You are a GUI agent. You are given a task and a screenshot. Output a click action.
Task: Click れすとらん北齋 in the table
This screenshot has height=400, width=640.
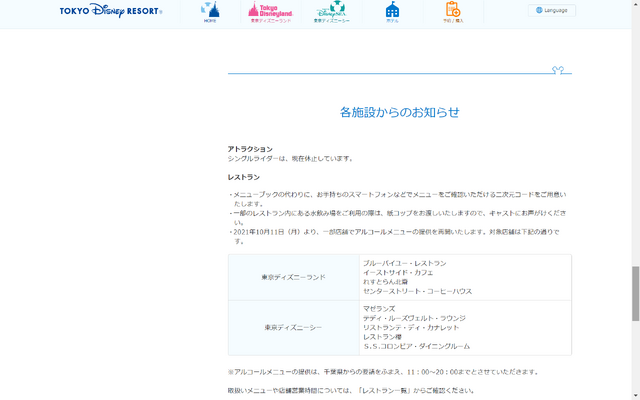pos(385,282)
